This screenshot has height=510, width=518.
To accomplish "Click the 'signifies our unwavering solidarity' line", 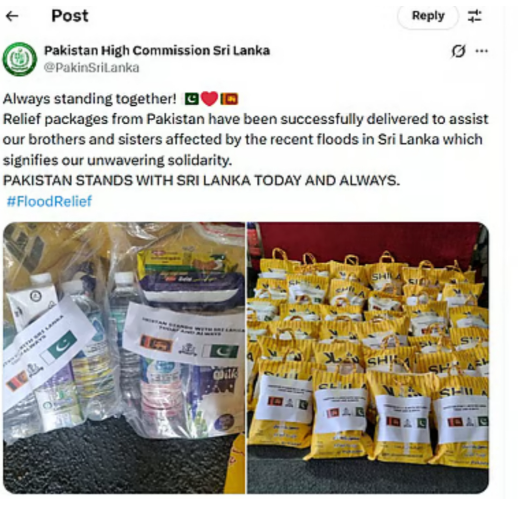I will point(117,160).
